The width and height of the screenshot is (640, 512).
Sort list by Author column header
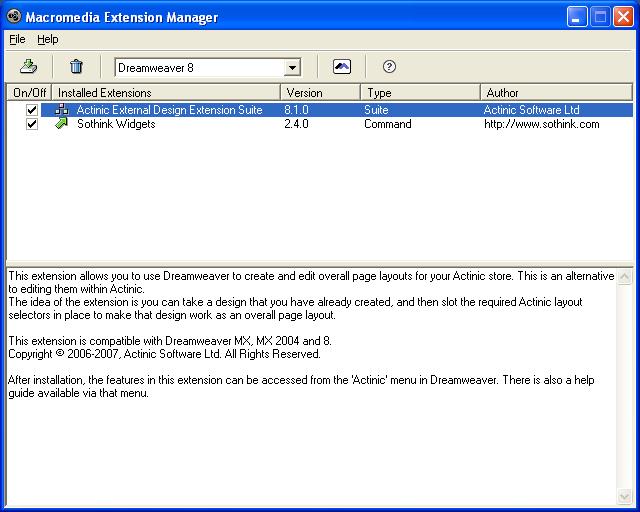555,93
